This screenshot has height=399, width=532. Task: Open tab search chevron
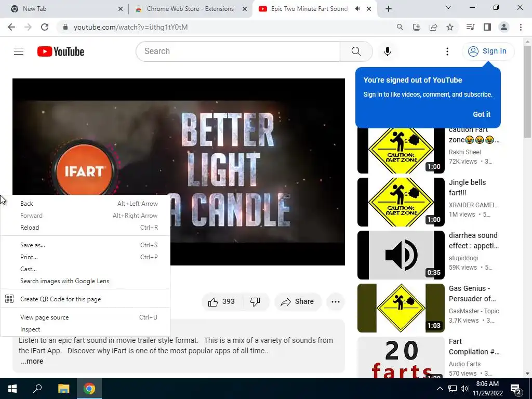(x=448, y=7)
